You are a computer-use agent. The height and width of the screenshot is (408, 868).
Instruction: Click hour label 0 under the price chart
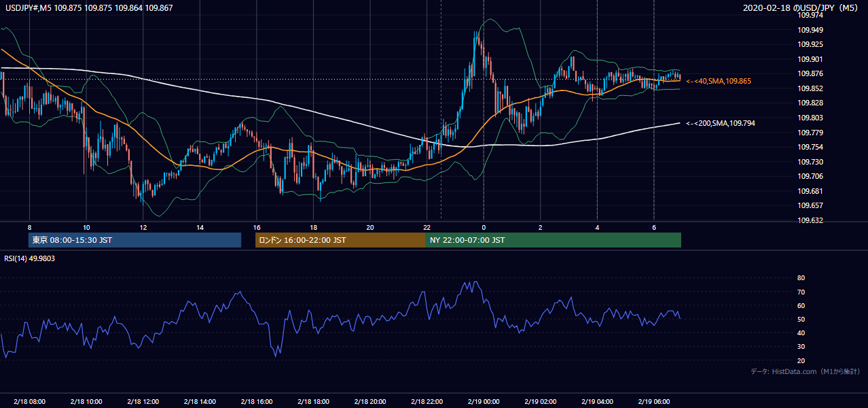point(484,228)
